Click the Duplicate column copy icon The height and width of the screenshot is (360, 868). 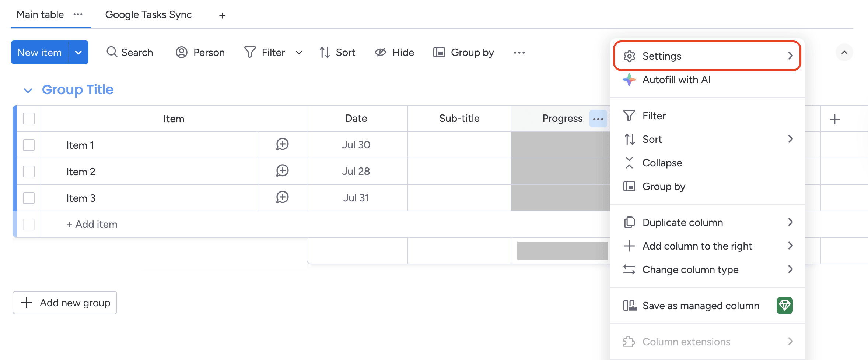pyautogui.click(x=629, y=222)
